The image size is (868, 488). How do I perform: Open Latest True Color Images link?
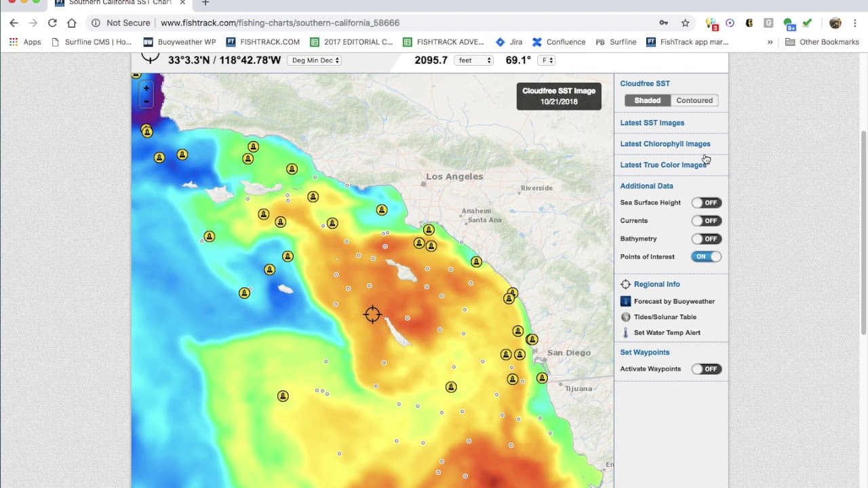pos(663,165)
